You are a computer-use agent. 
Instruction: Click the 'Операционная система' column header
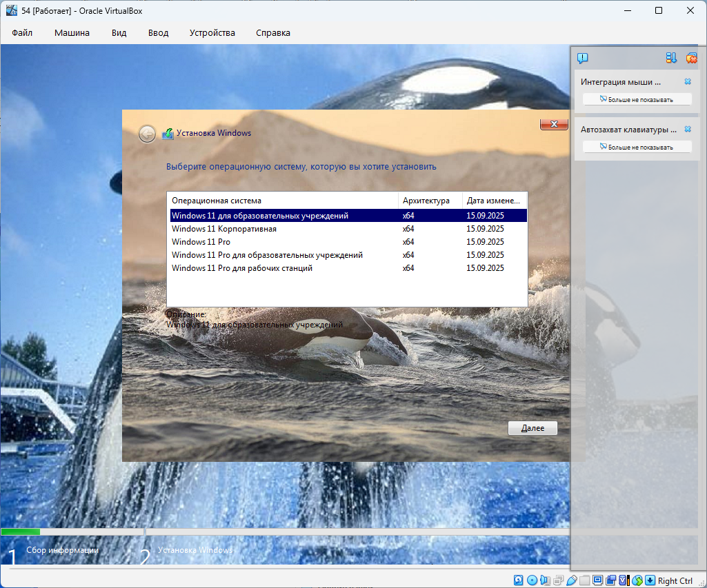coord(217,201)
